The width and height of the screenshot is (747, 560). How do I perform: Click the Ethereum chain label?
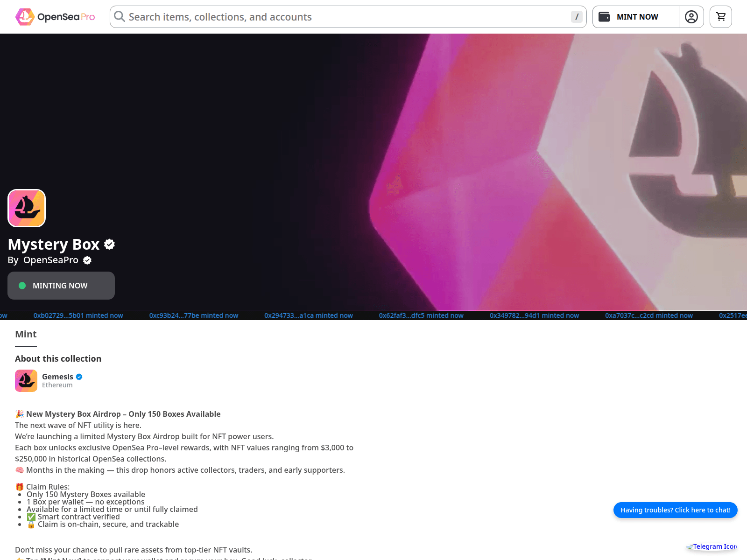tap(57, 385)
